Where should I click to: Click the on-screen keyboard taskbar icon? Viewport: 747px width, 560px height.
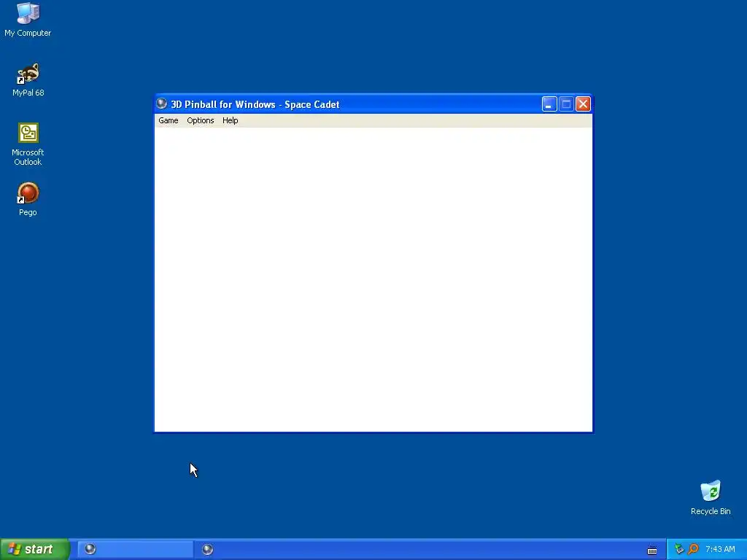tap(652, 550)
